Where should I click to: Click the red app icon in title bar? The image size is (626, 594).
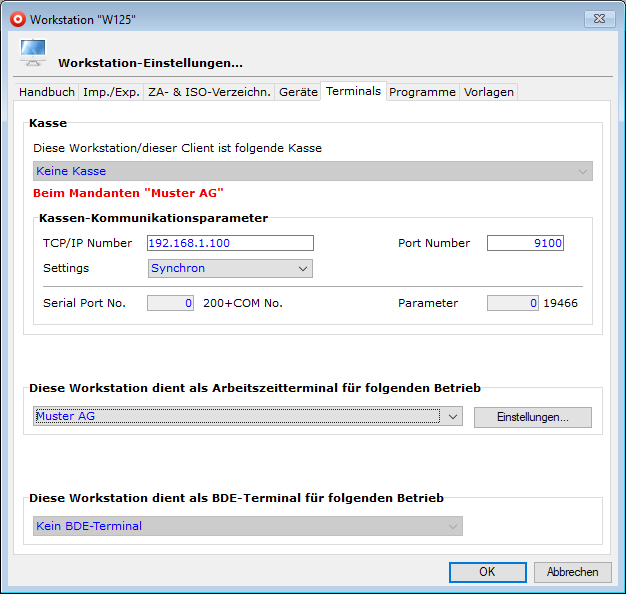tap(16, 19)
